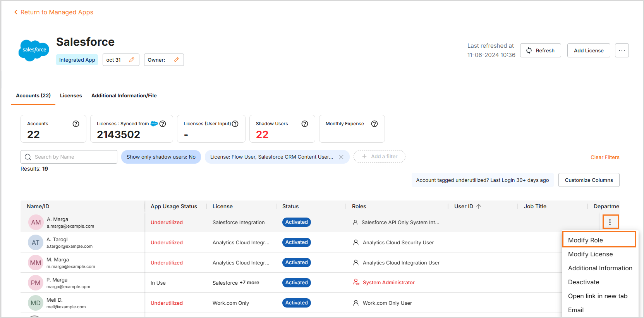Click Add License button
Viewport: 644px width, 318px height.
point(589,50)
